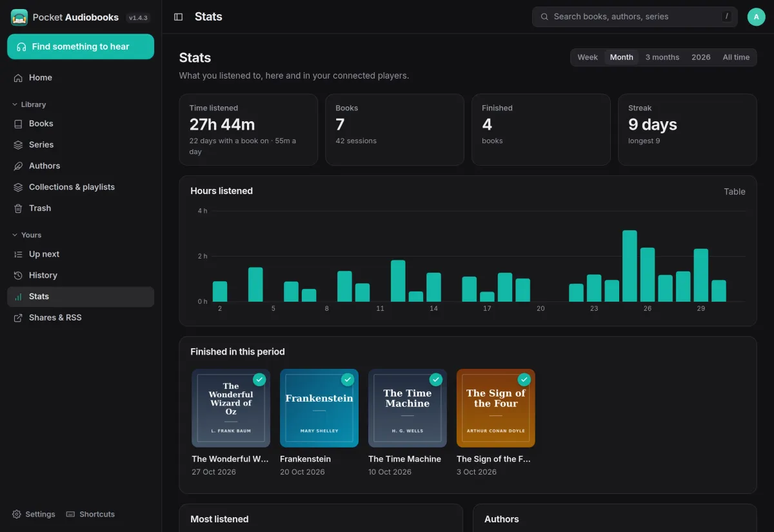
Task: Switch the period to Week
Action: [588, 57]
